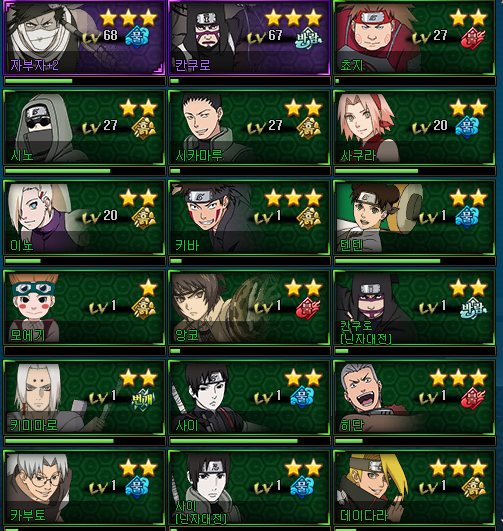
Task: Select the 이노 character portrait
Action: [x=42, y=217]
